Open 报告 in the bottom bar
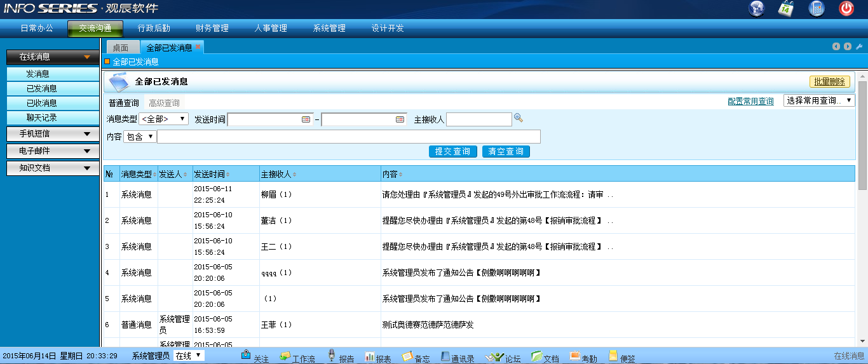This screenshot has width=868, height=364. tap(341, 357)
